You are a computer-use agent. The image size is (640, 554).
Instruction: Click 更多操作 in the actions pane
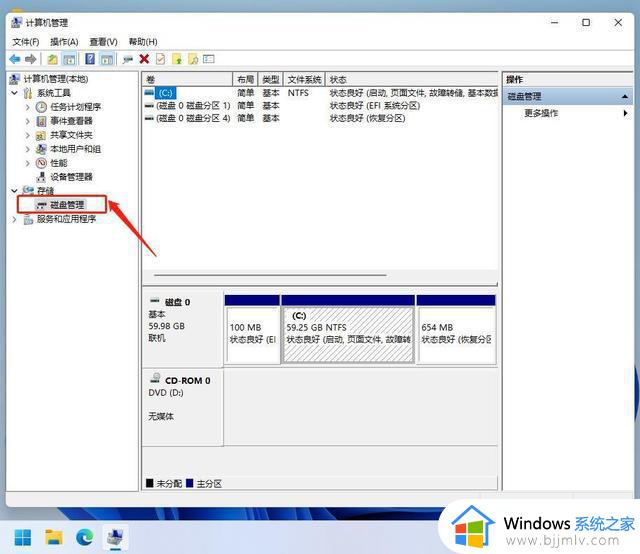[541, 113]
